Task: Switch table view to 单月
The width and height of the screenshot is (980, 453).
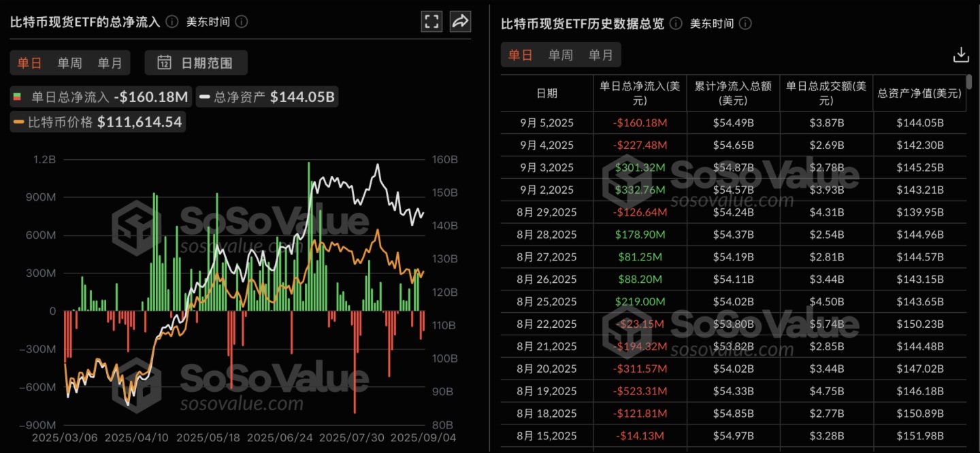Action: point(601,55)
